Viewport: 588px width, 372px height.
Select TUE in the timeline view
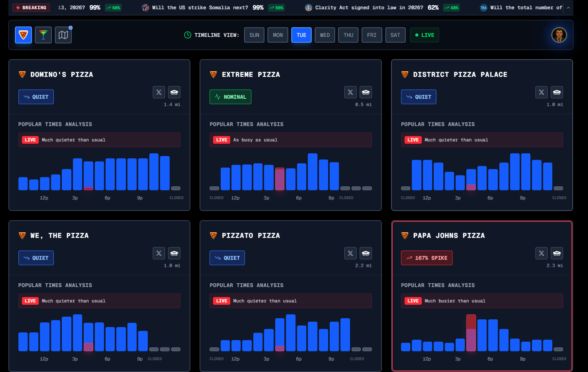(301, 35)
